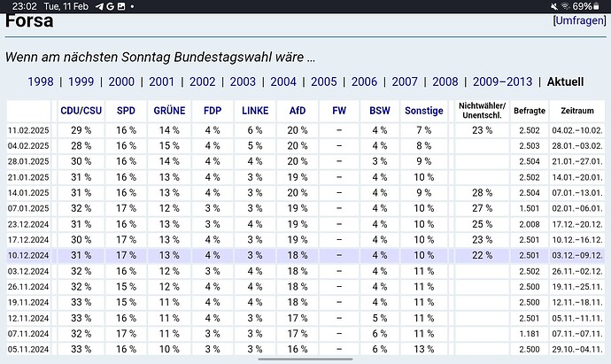Select the Aktuell tab
The width and height of the screenshot is (611, 364).
566,81
